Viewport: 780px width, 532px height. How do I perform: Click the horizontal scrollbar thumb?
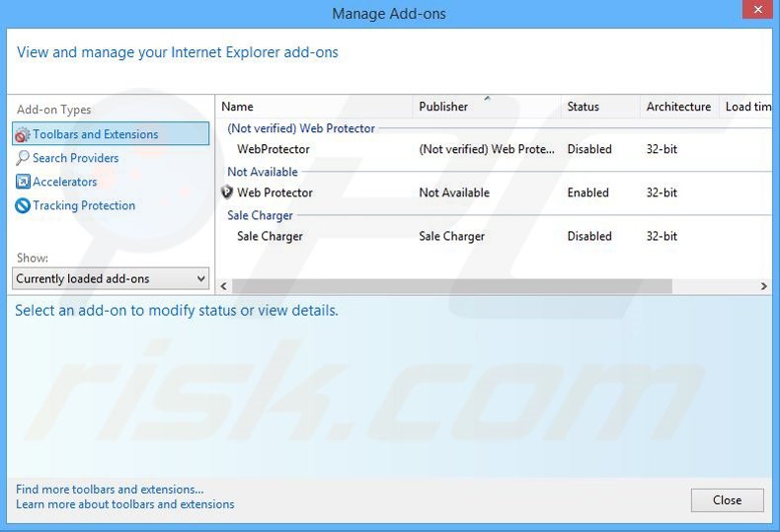point(451,286)
